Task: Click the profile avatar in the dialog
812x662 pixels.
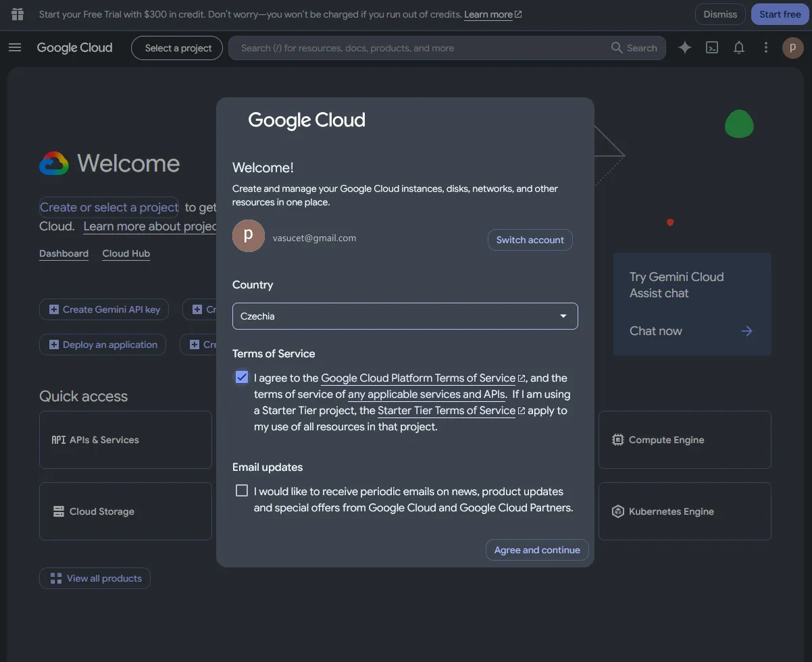Action: pyautogui.click(x=249, y=235)
